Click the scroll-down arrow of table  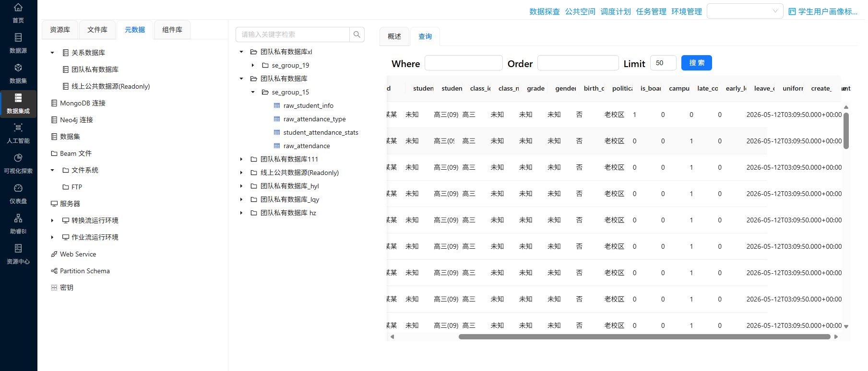[x=846, y=326]
